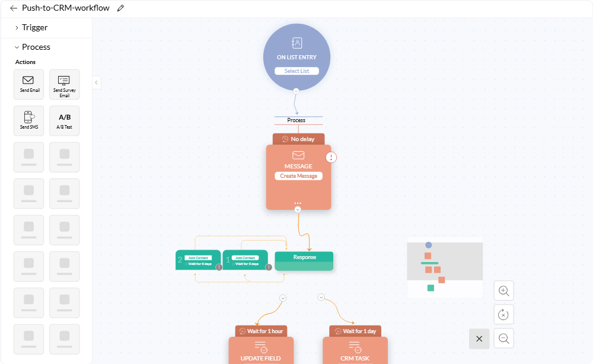
Task: Click the Zoom out canvas control
Action: pyautogui.click(x=503, y=338)
